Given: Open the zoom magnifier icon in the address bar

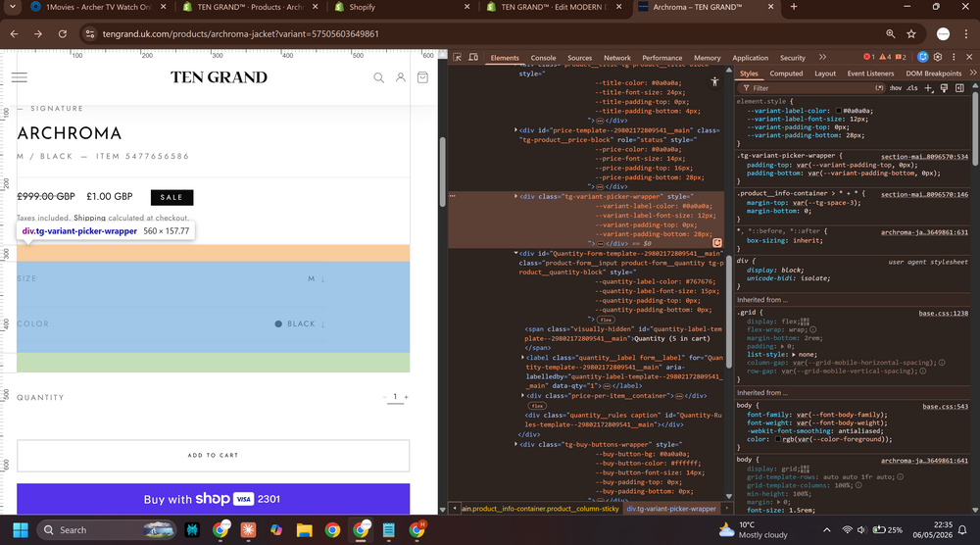Looking at the screenshot, I should tap(891, 33).
